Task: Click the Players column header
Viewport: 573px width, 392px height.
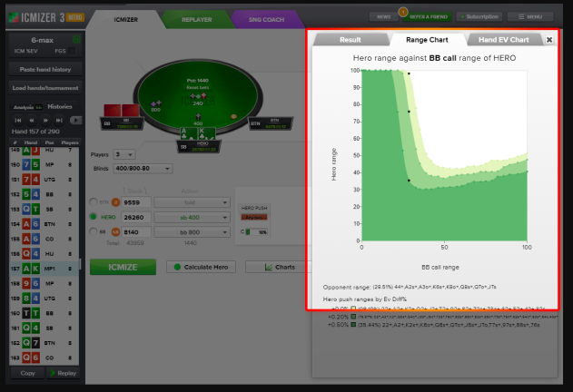Action: coord(70,142)
